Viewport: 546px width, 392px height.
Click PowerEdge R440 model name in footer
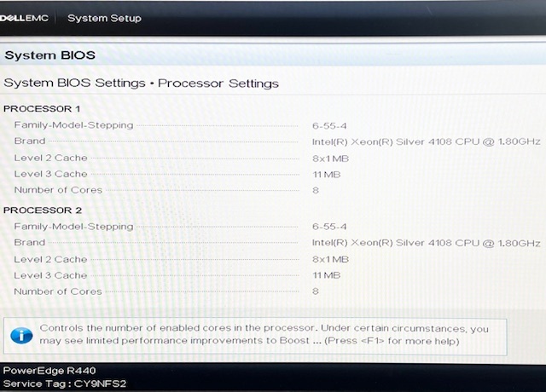click(x=49, y=371)
